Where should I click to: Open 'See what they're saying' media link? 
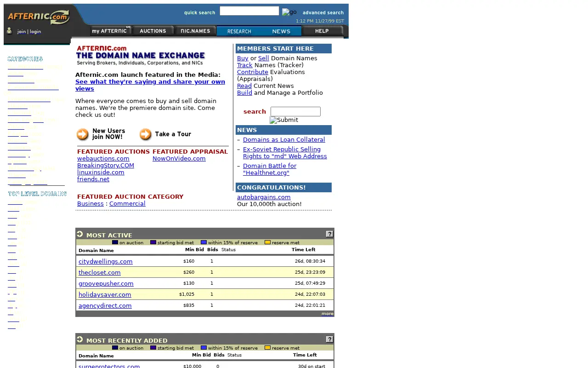click(x=150, y=85)
